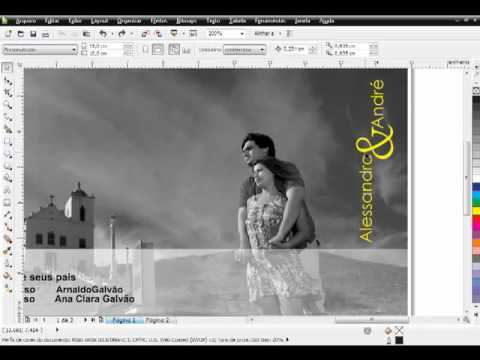Image resolution: width=480 pixels, height=360 pixels.
Task: Click the Open file icon
Action: pos(21,34)
